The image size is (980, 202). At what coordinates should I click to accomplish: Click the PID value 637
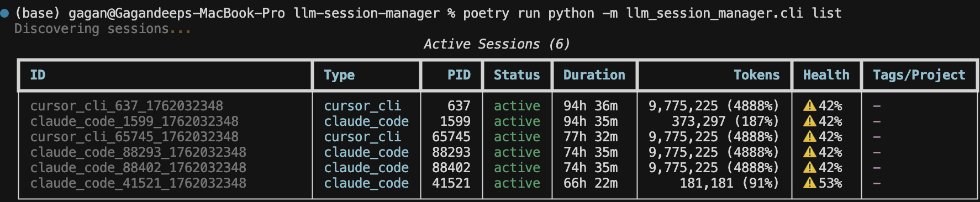459,105
